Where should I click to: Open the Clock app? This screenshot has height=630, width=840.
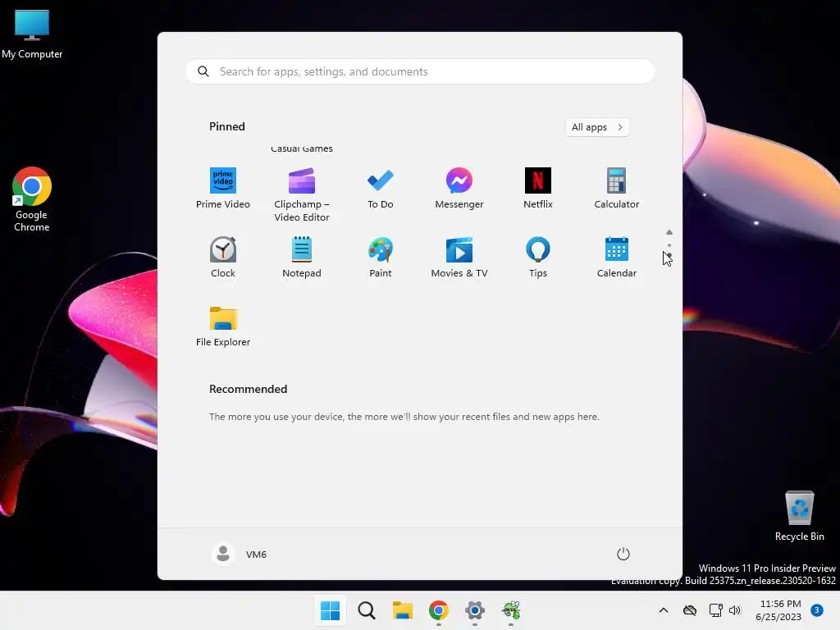[223, 258]
